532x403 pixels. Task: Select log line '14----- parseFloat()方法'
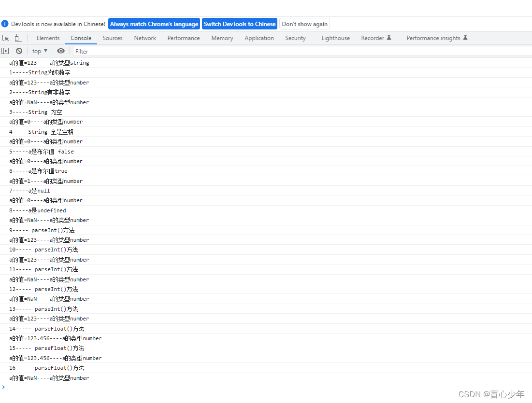coord(47,329)
